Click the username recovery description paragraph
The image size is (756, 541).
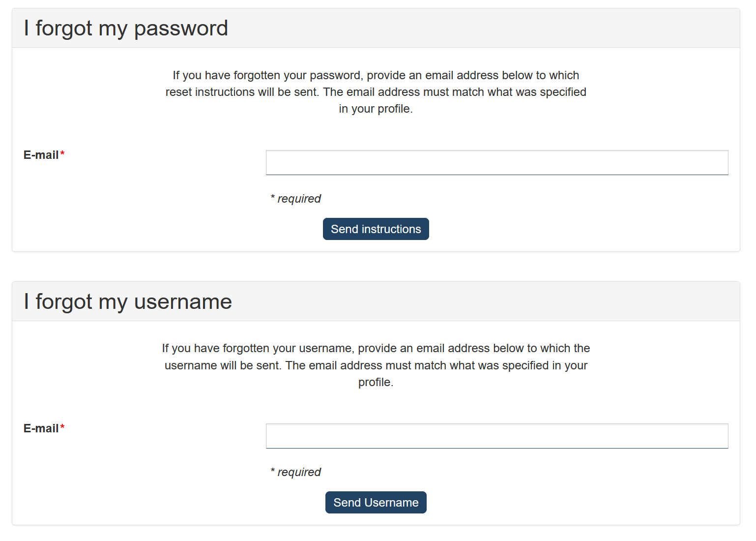[376, 365]
